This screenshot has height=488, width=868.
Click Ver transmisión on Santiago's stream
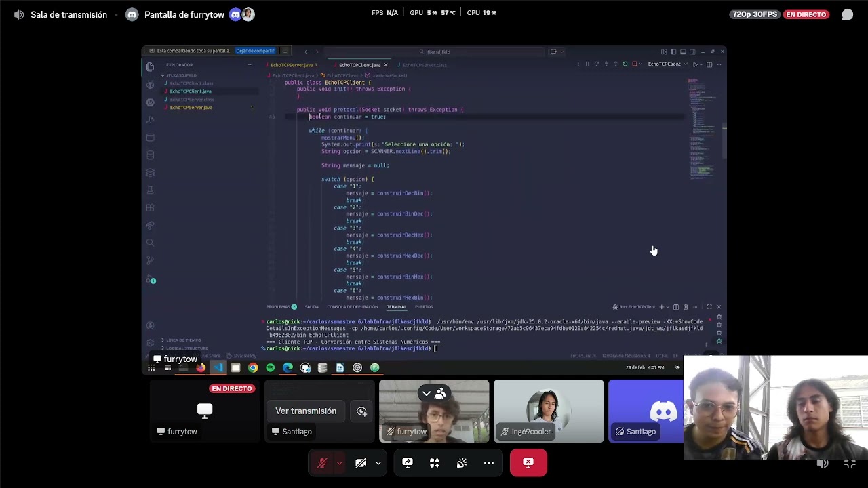pos(306,411)
